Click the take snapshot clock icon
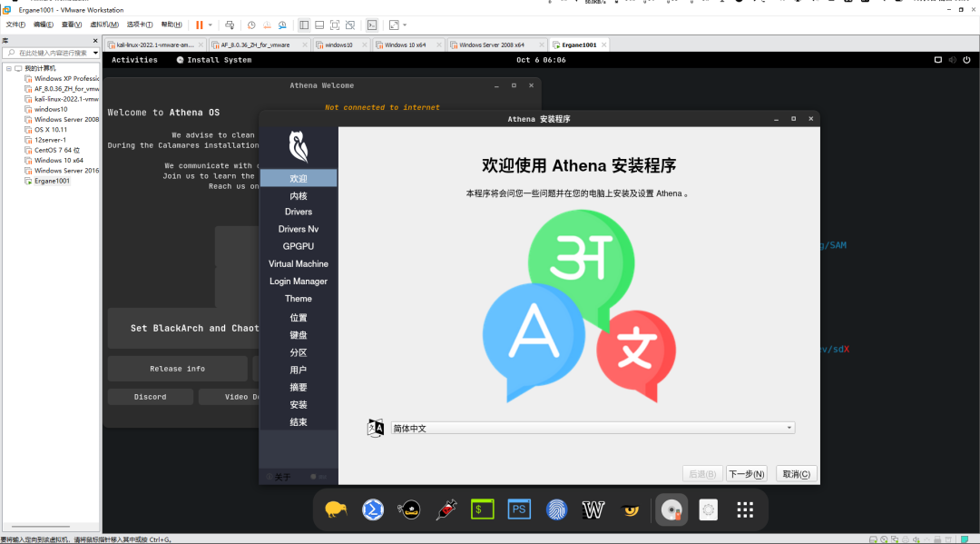The width and height of the screenshot is (980, 544). (x=251, y=25)
